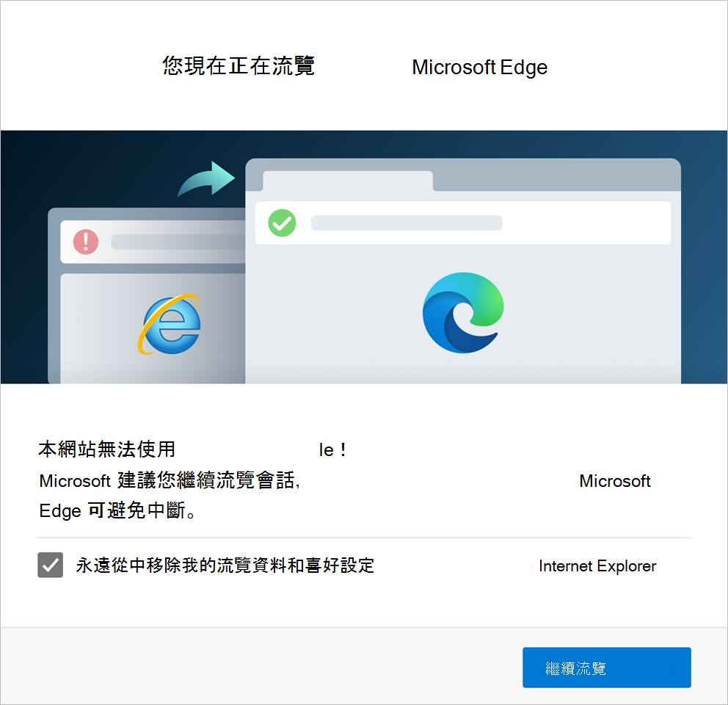This screenshot has height=705, width=728.
Task: Click the "Internet Explorer" label text
Action: point(597,566)
